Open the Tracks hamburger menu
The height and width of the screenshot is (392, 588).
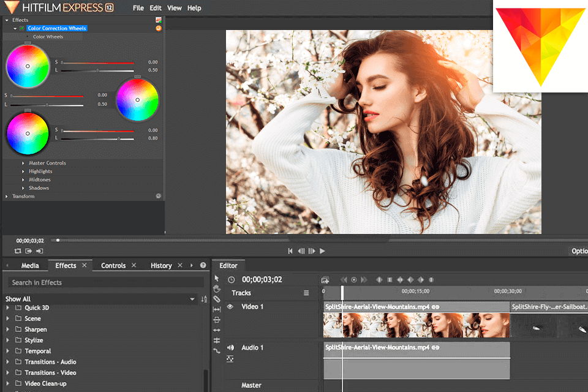(306, 293)
